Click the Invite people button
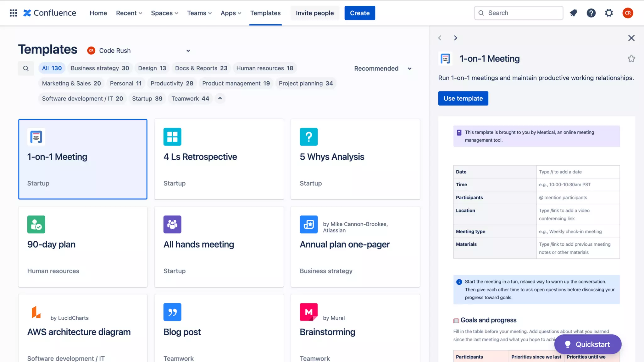Screen dimensions: 644x362 [x=314, y=13]
